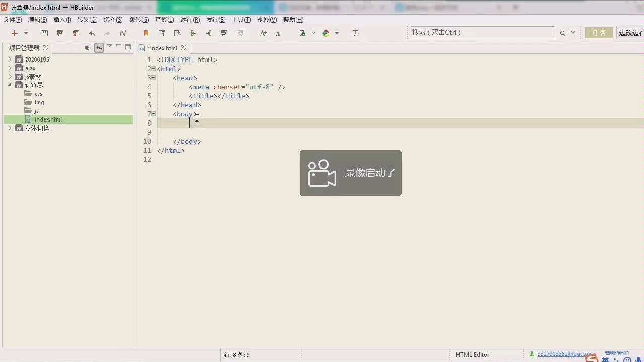644x362 pixels.
Task: Click the Redo icon in the toolbar
Action: (x=107, y=32)
